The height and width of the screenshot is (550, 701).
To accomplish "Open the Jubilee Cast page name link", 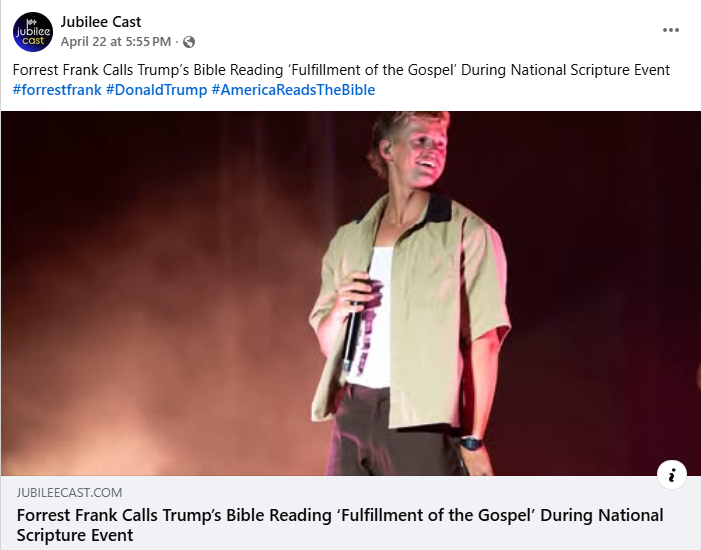I will click(101, 22).
